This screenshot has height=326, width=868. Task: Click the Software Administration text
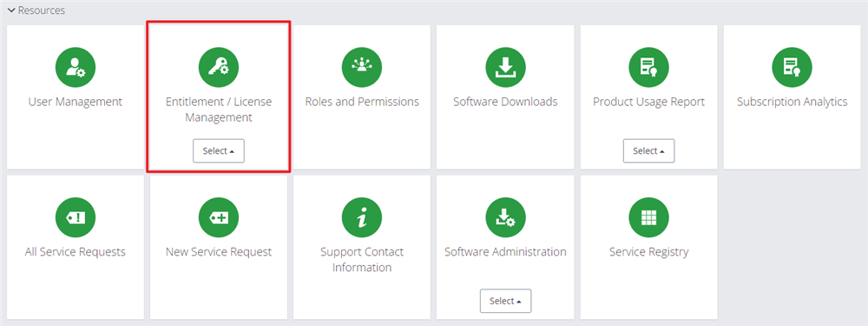505,252
